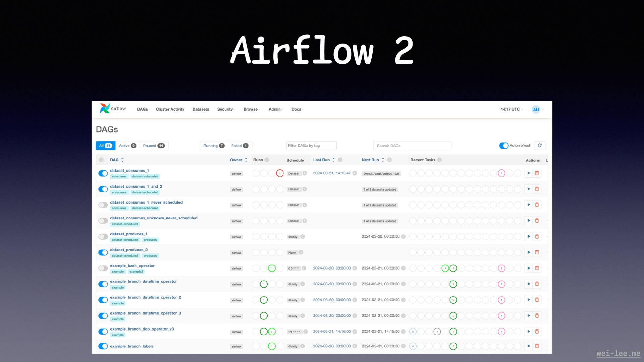Click the refresh icon beside Auto-refresh
This screenshot has width=644, height=362.
(x=540, y=145)
